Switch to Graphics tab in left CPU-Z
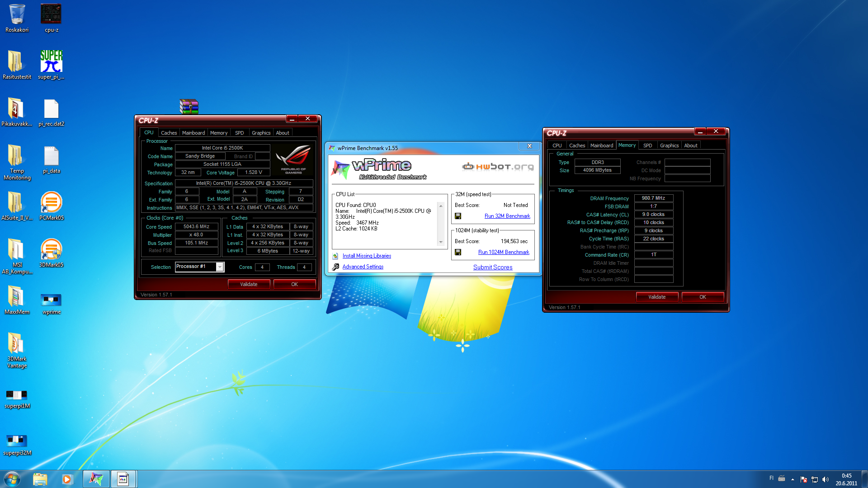 [x=261, y=133]
